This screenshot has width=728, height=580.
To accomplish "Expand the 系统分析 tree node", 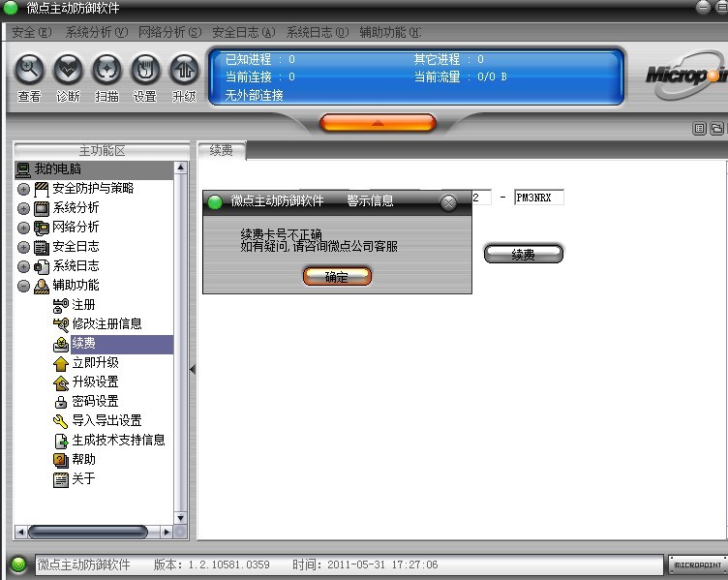I will 23,208.
